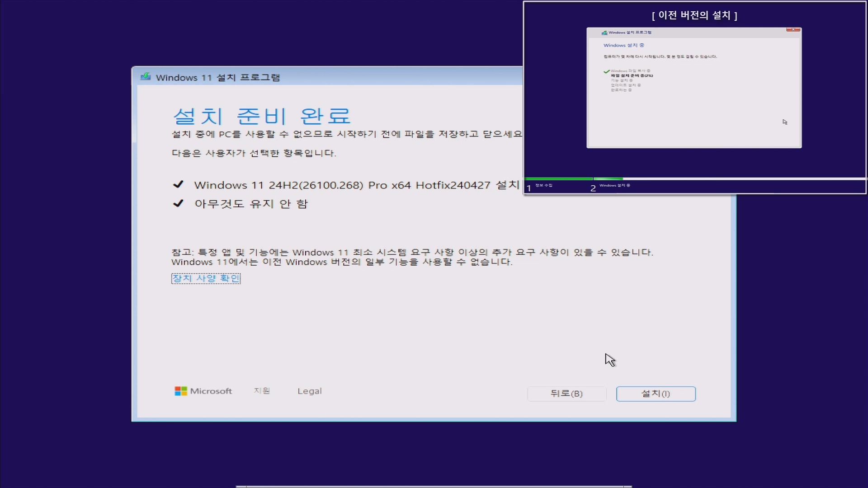Image resolution: width=868 pixels, height=488 pixels.
Task: Click the setup icon in the inset window
Action: click(604, 33)
